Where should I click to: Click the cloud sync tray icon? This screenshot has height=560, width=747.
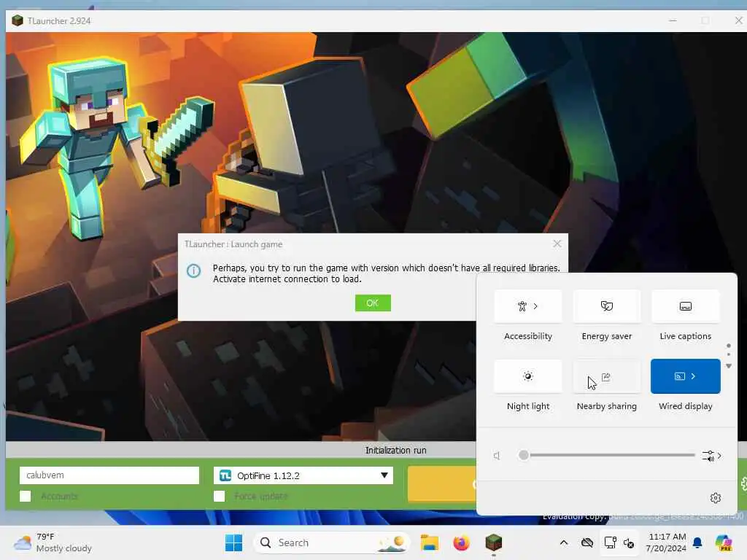tap(587, 542)
